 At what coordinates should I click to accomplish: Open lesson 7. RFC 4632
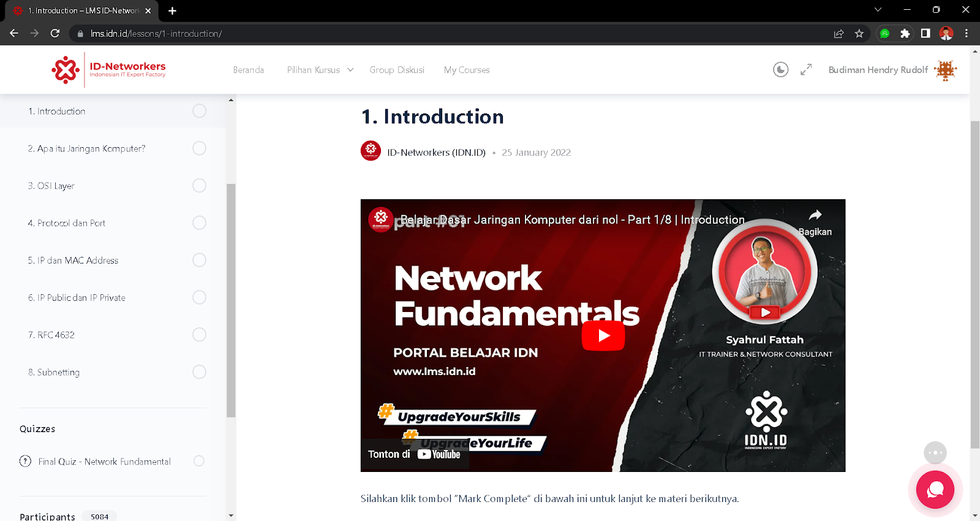[x=51, y=335]
